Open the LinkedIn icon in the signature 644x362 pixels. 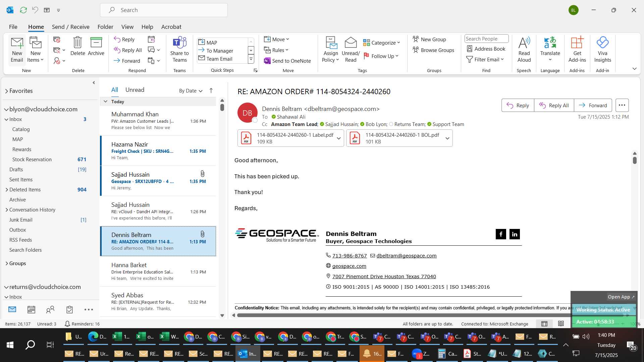515,234
